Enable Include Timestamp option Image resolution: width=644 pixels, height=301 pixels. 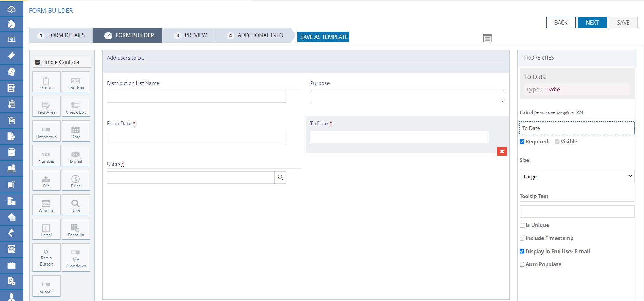click(x=522, y=238)
